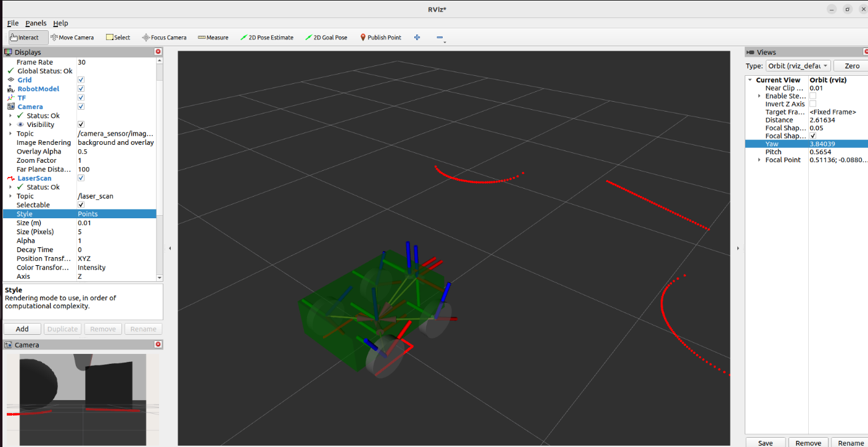Expand the Camera Visibility row

click(x=10, y=125)
